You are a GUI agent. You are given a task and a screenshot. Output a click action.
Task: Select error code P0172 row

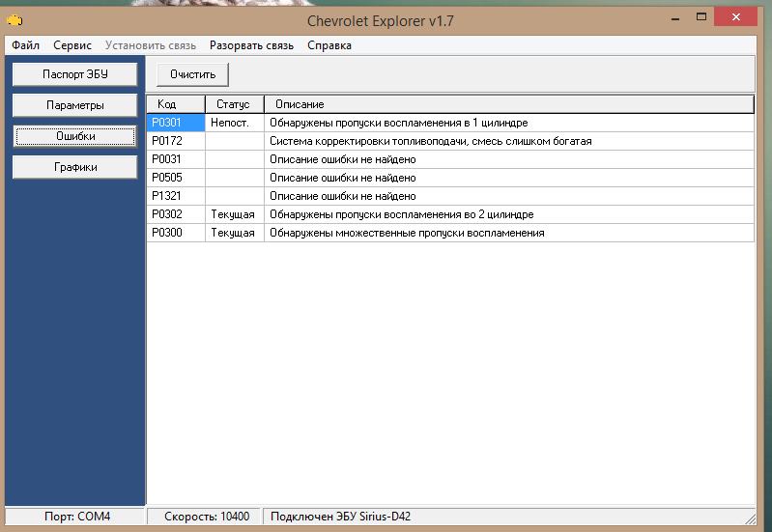(450, 141)
